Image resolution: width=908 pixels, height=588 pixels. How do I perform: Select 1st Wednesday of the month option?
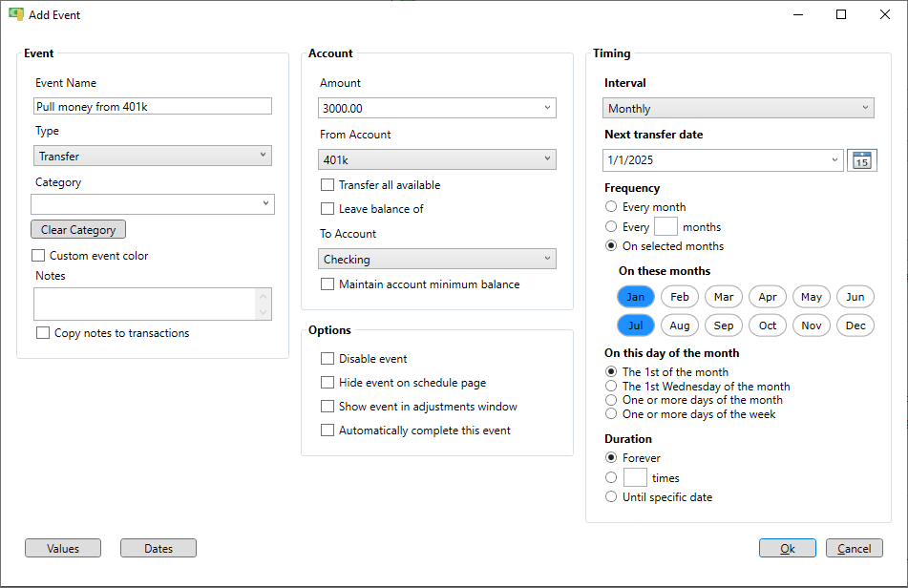pos(611,387)
